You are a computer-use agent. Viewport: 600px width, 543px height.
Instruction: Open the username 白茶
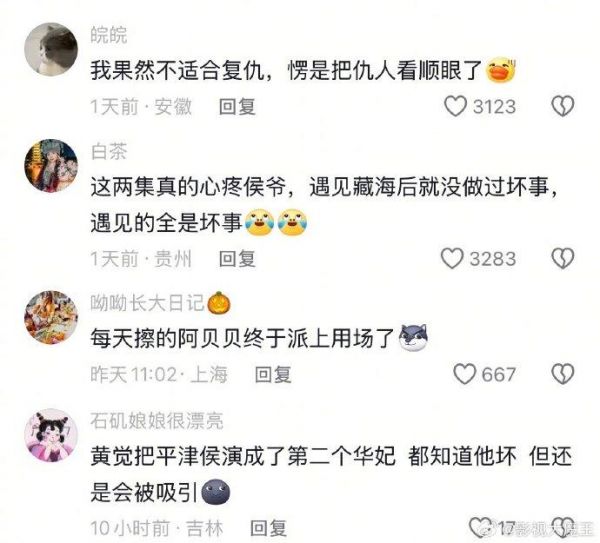109,152
